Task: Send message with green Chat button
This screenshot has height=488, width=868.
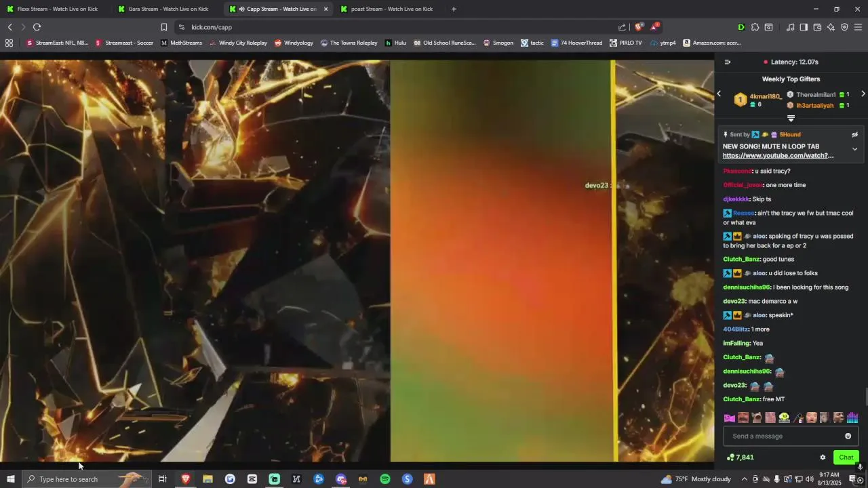Action: [x=846, y=457]
